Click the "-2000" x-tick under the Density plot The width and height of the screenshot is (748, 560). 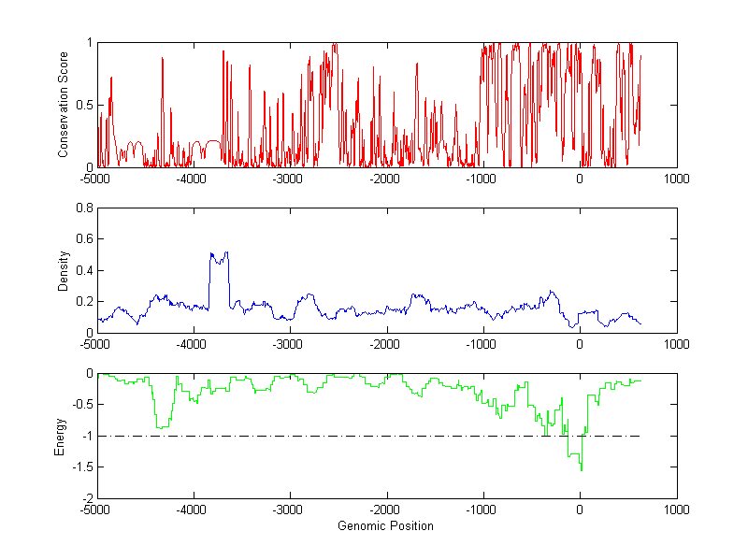(385, 344)
